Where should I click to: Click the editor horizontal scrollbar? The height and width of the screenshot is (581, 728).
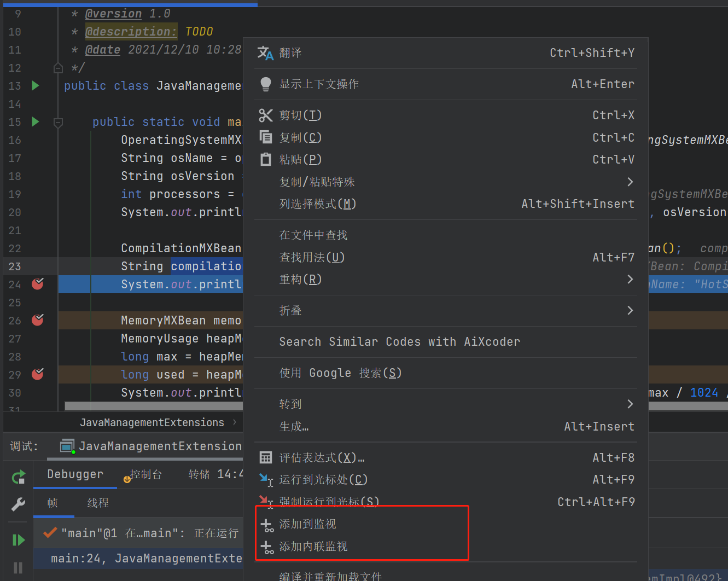(x=153, y=406)
